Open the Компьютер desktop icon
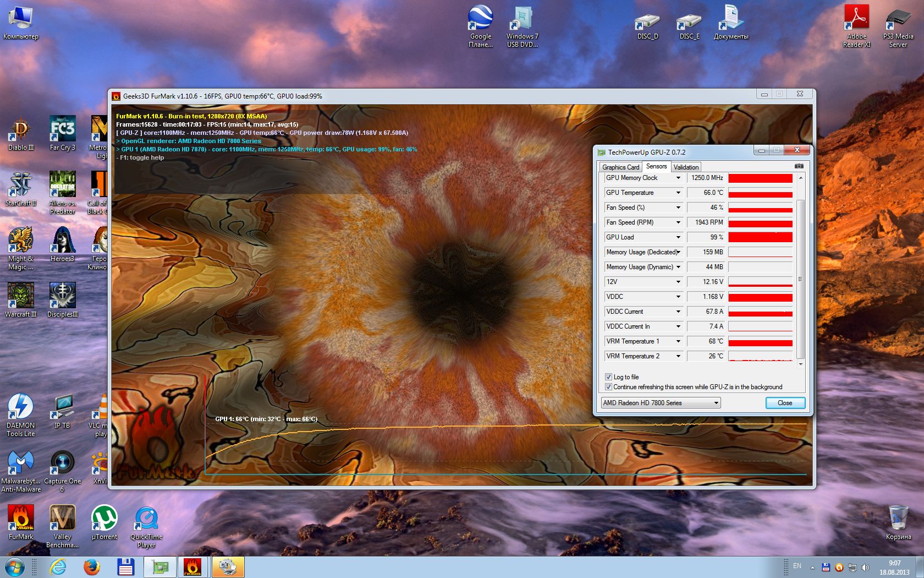The image size is (924, 578). 21,24
